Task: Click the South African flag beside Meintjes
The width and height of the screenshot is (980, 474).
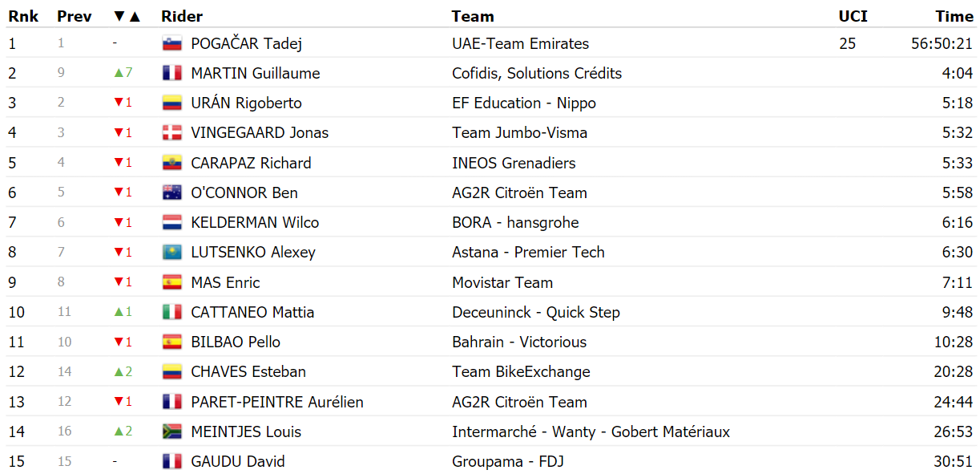Action: pyautogui.click(x=172, y=431)
